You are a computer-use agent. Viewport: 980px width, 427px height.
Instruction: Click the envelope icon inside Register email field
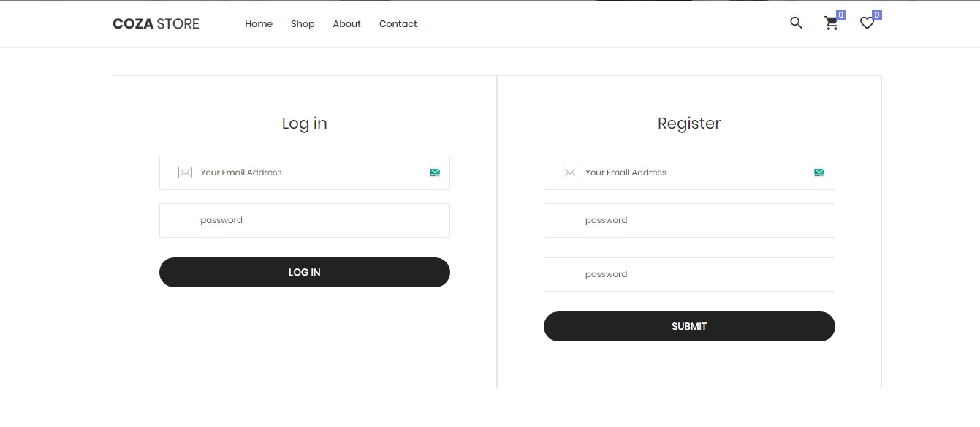point(570,173)
